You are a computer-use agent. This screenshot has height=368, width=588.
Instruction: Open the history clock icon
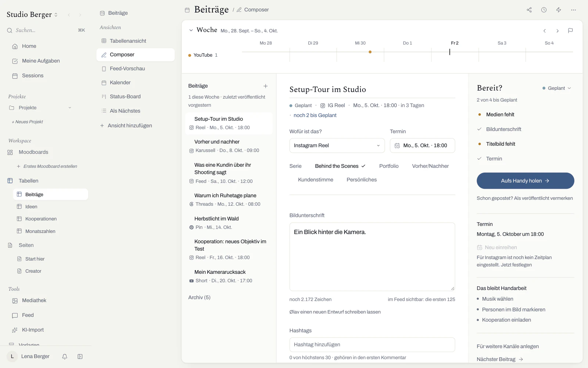point(544,10)
